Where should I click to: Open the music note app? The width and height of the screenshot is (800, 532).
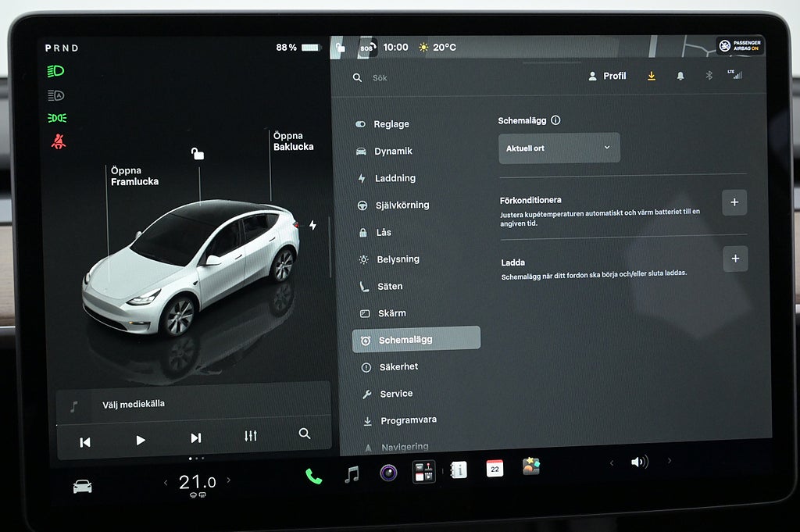click(352, 474)
